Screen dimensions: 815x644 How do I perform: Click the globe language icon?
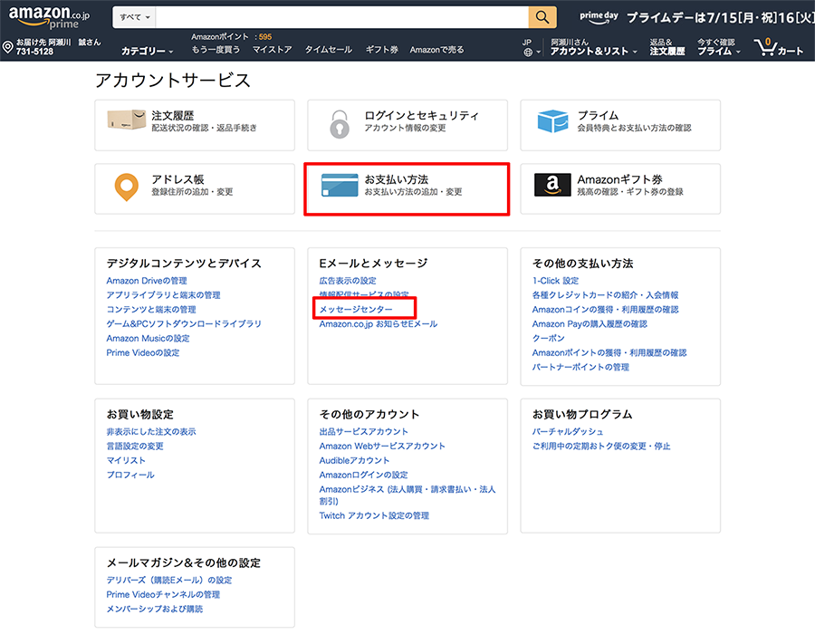[528, 52]
